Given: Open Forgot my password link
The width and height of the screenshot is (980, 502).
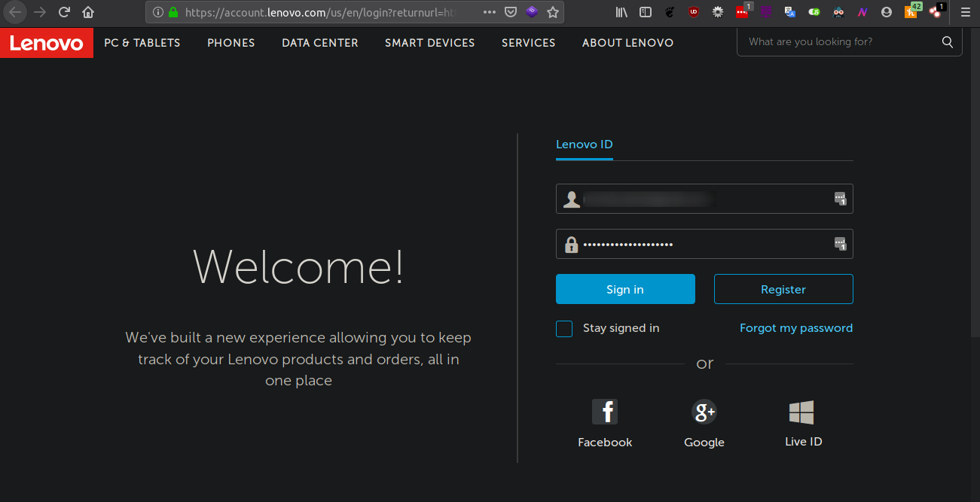Looking at the screenshot, I should [x=796, y=328].
